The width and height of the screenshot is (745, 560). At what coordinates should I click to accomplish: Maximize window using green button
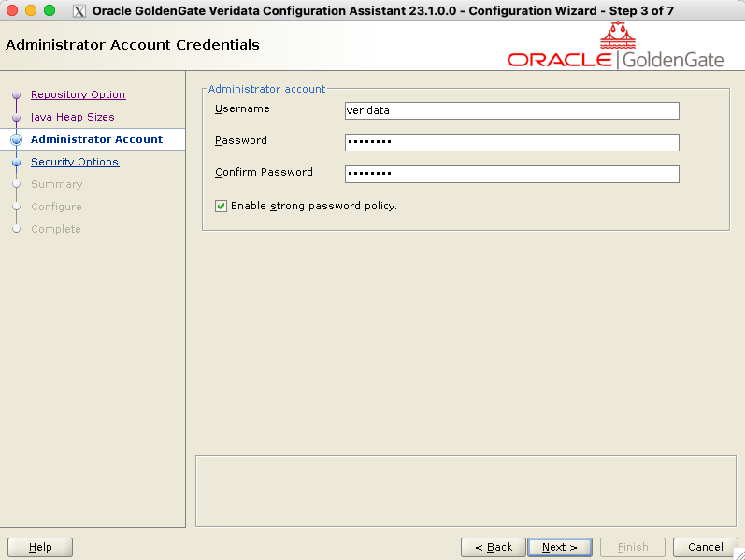pyautogui.click(x=50, y=10)
